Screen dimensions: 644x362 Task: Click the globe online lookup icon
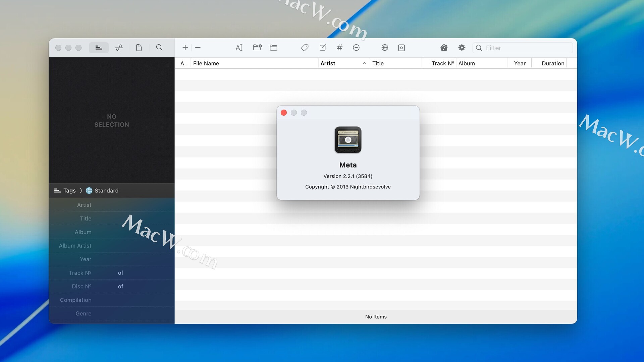point(385,48)
